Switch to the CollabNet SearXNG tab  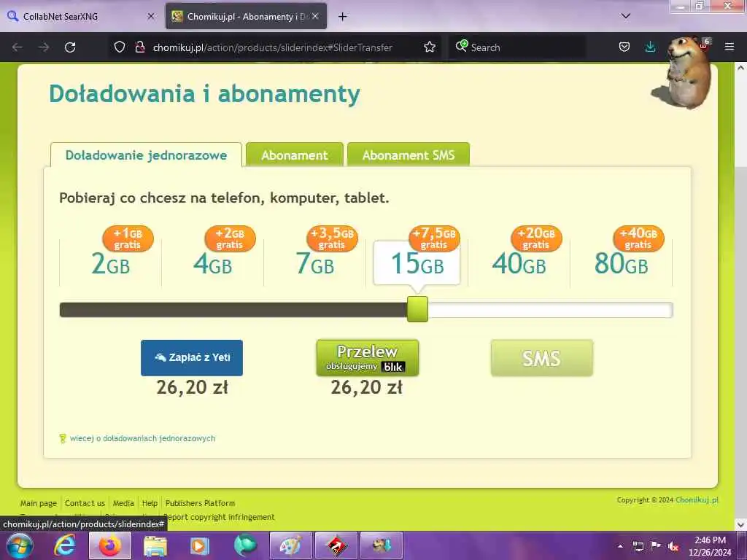81,16
